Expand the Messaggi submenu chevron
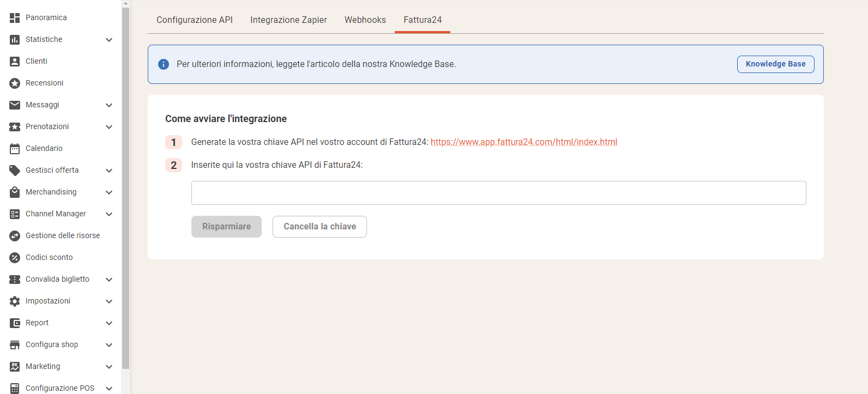 click(x=109, y=105)
